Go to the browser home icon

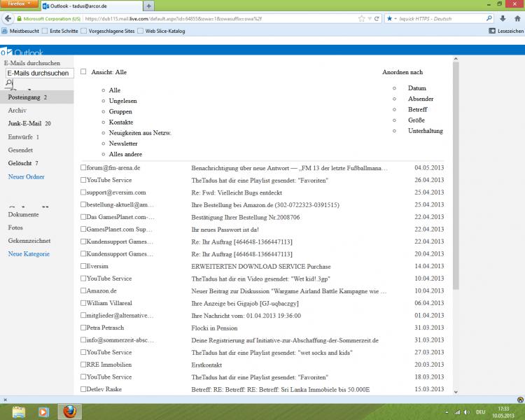[x=517, y=19]
